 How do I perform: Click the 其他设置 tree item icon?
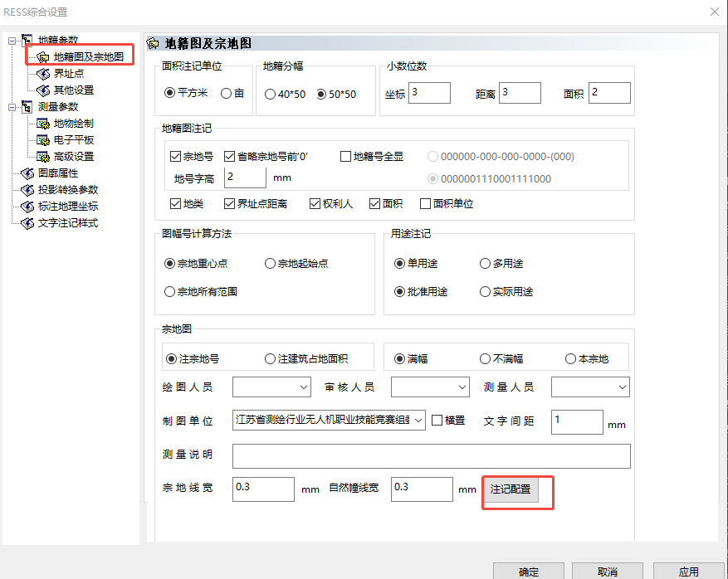point(42,90)
